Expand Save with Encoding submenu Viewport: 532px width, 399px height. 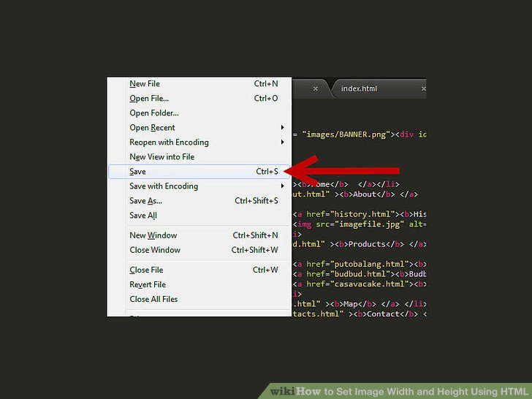click(x=199, y=186)
